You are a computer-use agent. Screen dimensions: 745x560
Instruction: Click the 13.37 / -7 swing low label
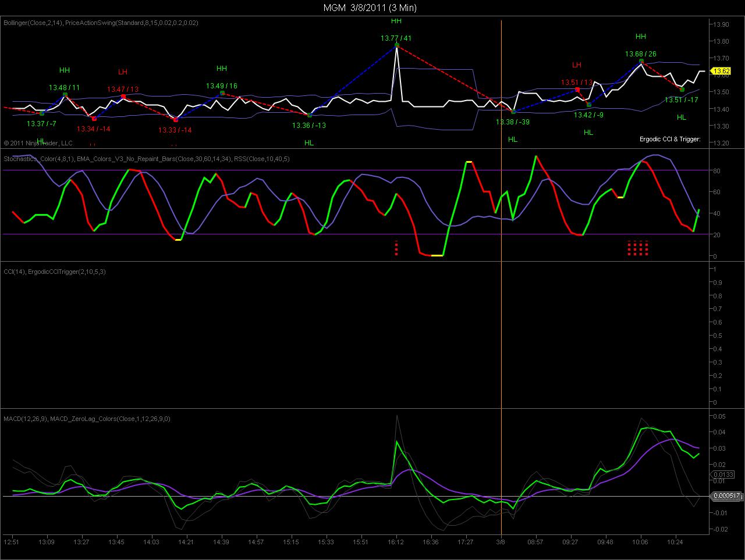click(41, 123)
